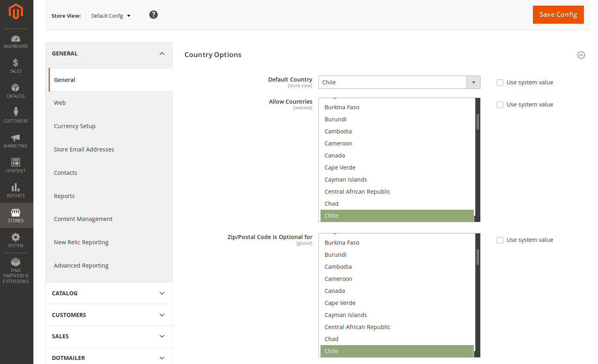Open the Store Email Addresses tab
598x364 pixels.
(84, 149)
